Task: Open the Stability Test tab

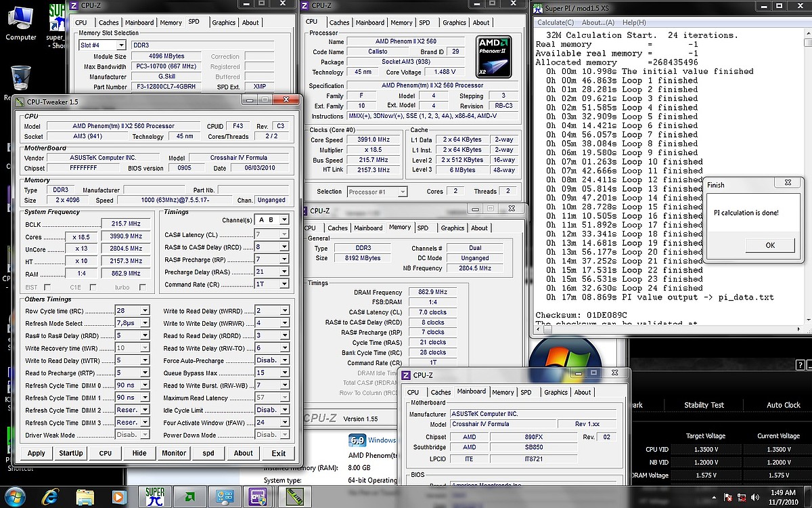Action: click(x=704, y=405)
